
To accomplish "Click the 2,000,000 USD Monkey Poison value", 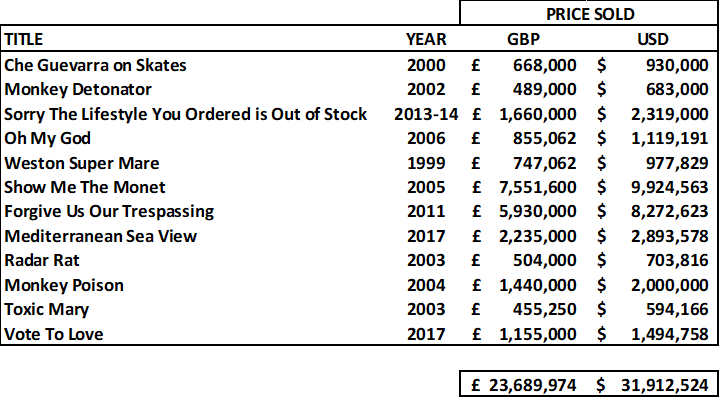I will pos(669,285).
